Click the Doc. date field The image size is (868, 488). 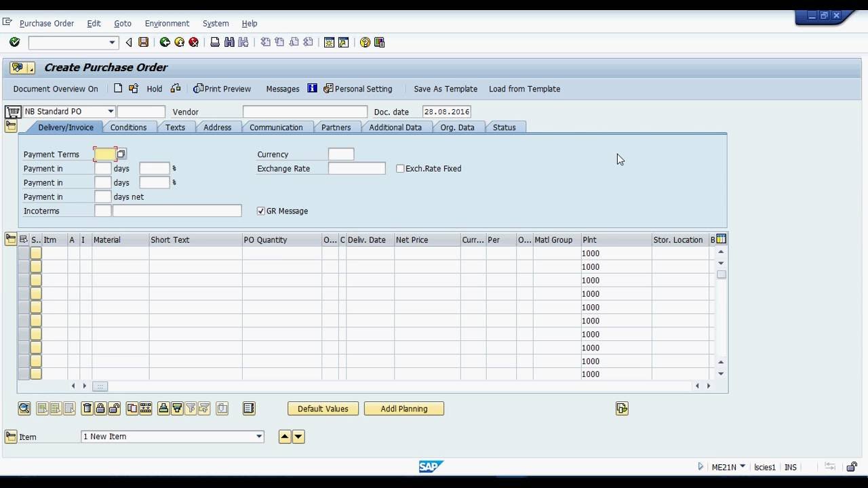pos(446,112)
